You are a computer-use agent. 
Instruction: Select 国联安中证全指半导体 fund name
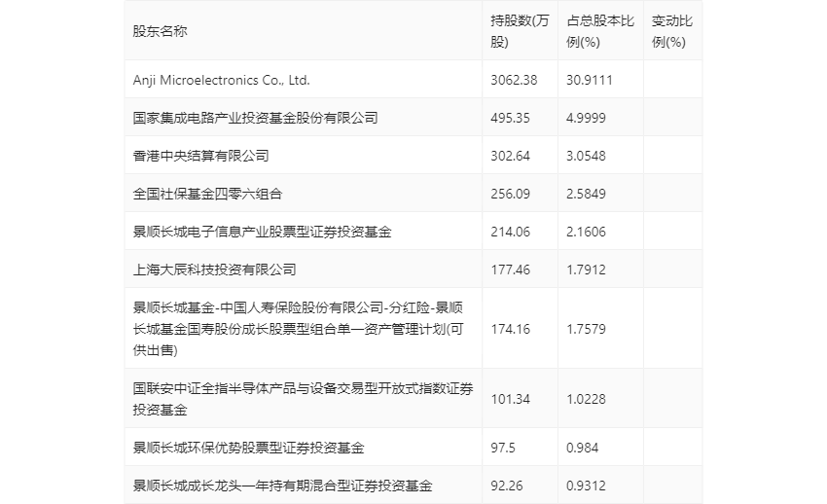point(304,399)
